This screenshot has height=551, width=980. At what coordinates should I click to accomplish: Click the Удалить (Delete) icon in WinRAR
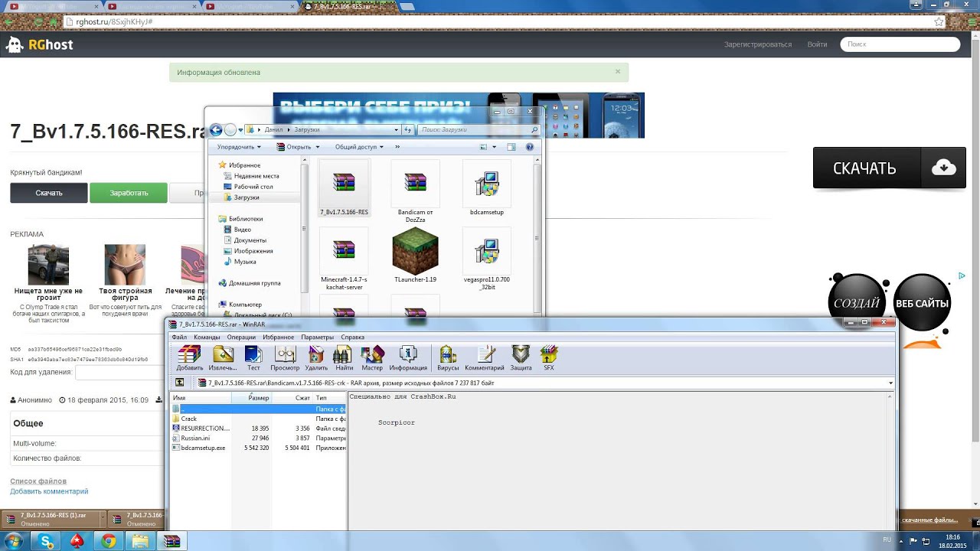(316, 358)
